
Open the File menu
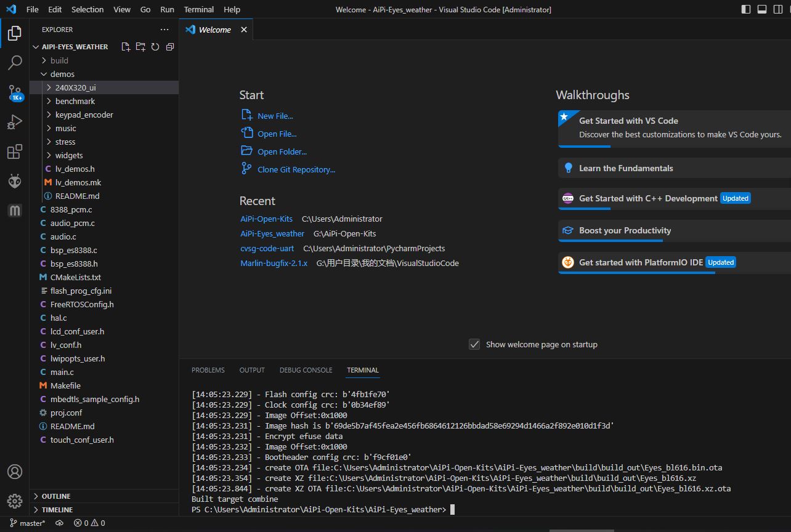pyautogui.click(x=33, y=9)
